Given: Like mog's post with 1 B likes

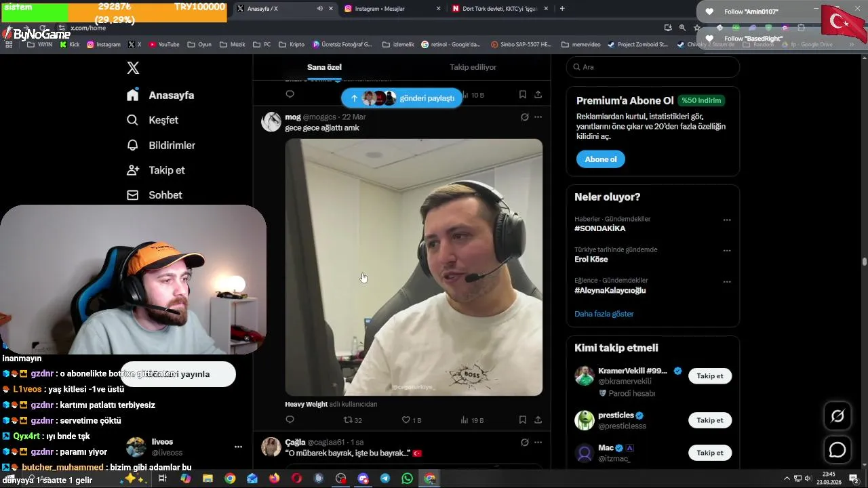Looking at the screenshot, I should [412, 420].
